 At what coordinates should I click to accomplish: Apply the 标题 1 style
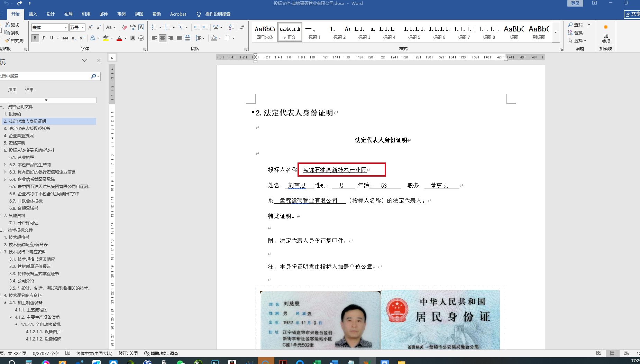(x=314, y=32)
